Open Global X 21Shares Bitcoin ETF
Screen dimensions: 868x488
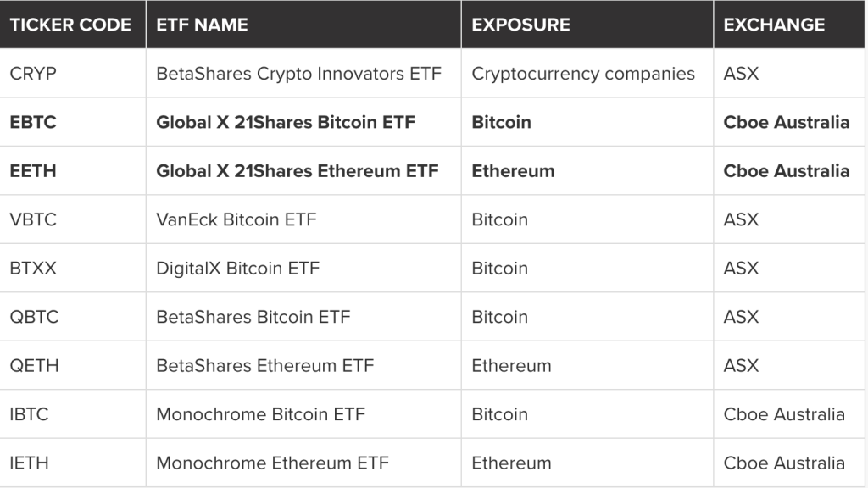(286, 122)
